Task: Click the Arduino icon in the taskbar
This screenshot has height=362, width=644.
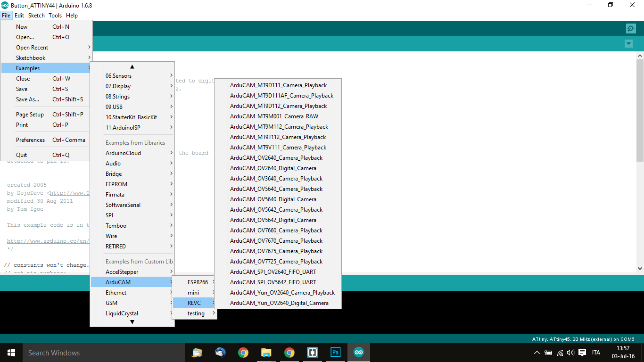Action: pos(359,353)
